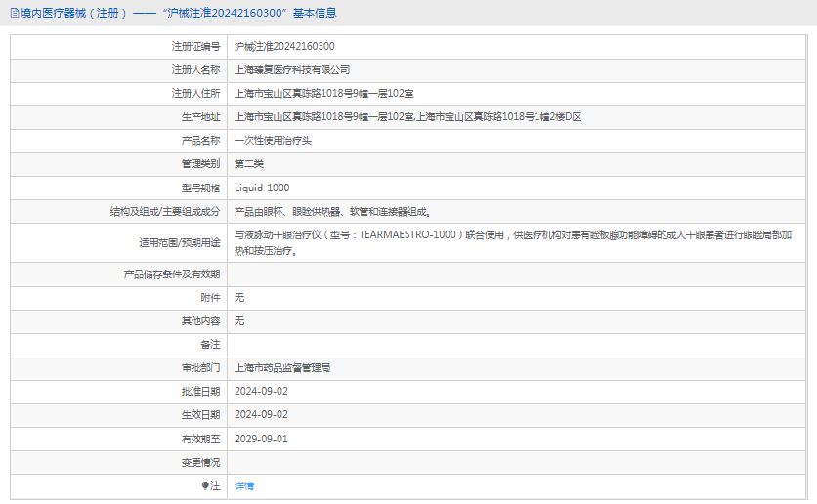Select the 无 value in 其他内容 row

click(x=239, y=320)
